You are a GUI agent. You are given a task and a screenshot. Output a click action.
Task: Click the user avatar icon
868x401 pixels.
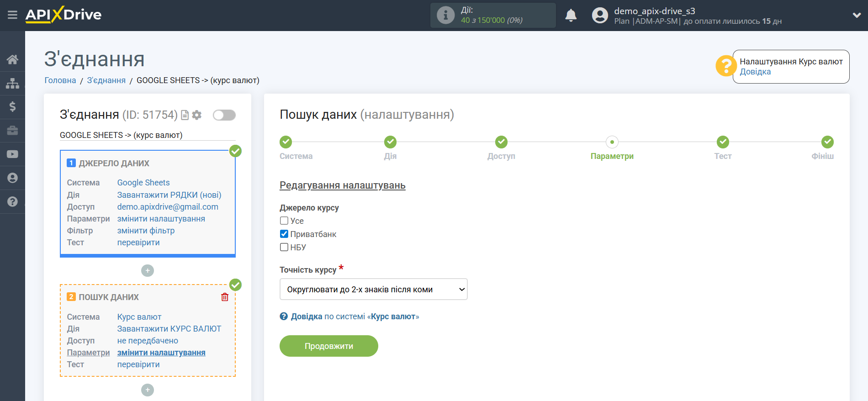(600, 16)
